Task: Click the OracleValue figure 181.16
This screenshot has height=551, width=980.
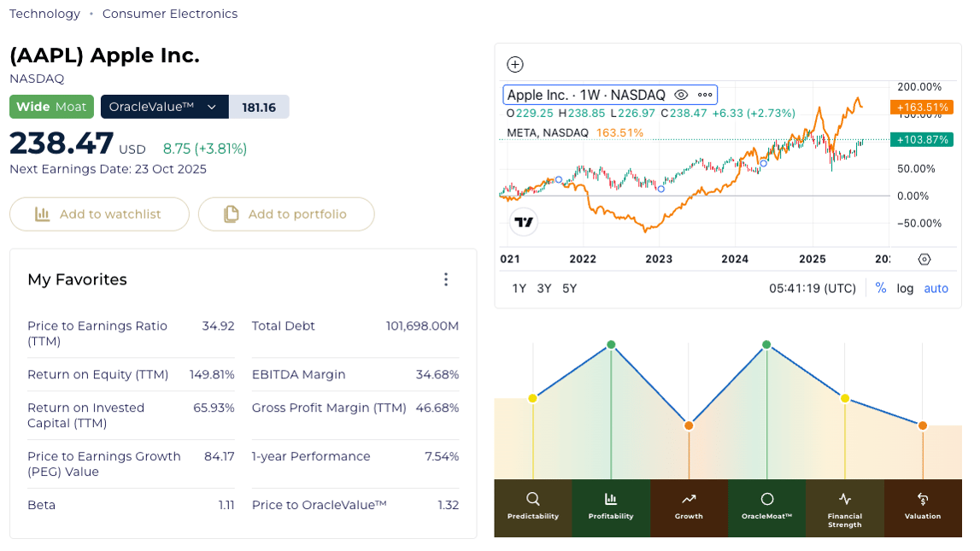Action: [259, 107]
